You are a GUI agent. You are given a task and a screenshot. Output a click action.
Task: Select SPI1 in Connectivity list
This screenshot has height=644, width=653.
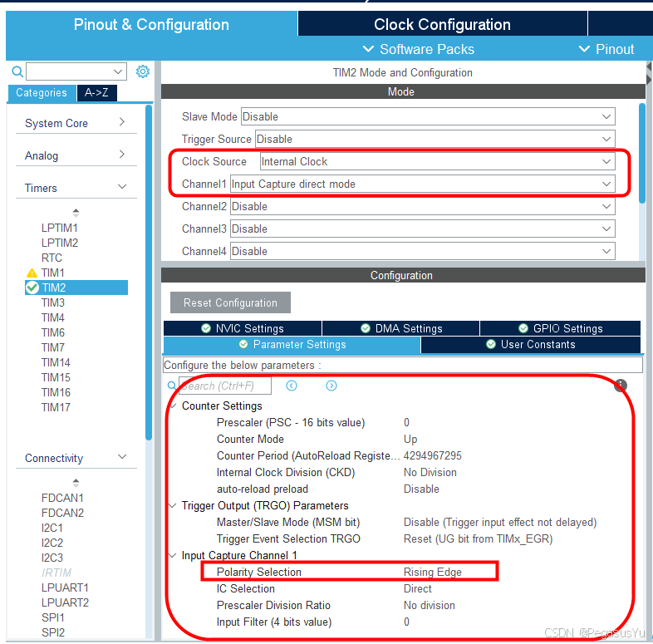click(53, 617)
